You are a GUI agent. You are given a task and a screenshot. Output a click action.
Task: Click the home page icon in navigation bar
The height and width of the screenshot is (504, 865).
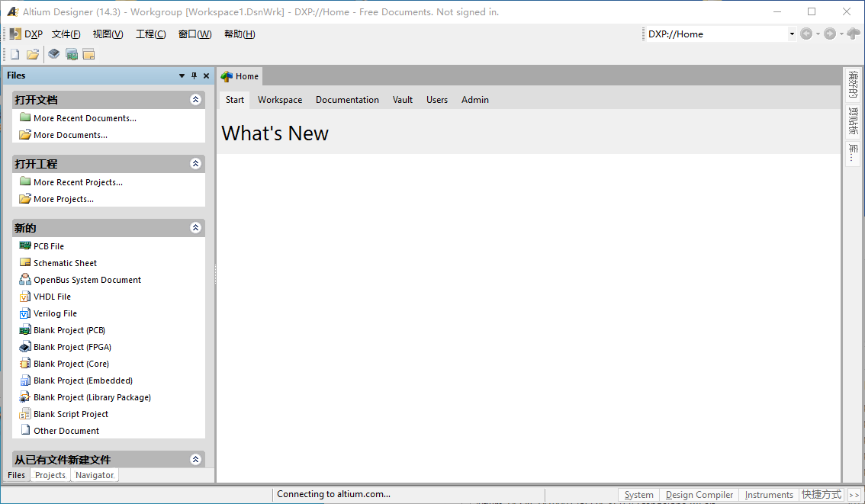coord(853,34)
